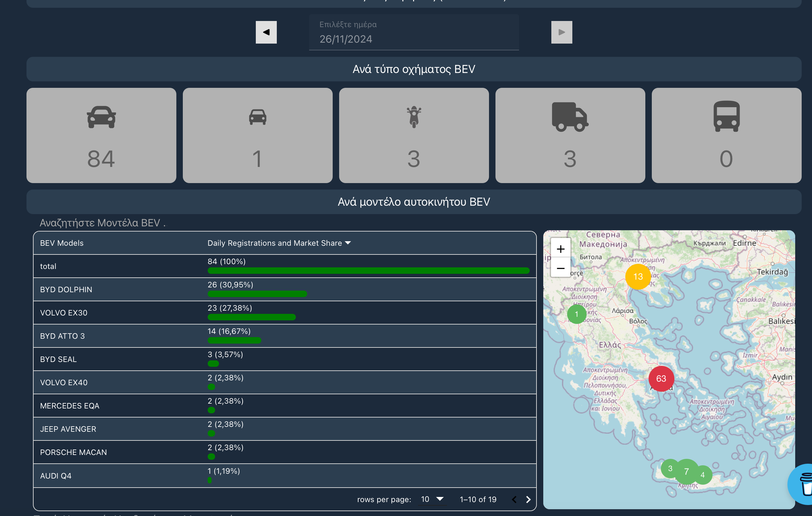Click the bus icon tile showing 0
This screenshot has height=516, width=812.
726,136
